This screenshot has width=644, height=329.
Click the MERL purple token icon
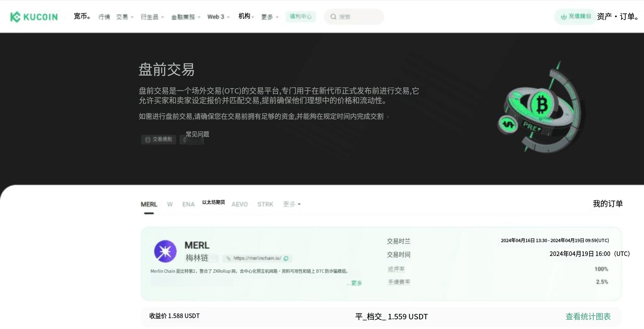click(x=165, y=251)
